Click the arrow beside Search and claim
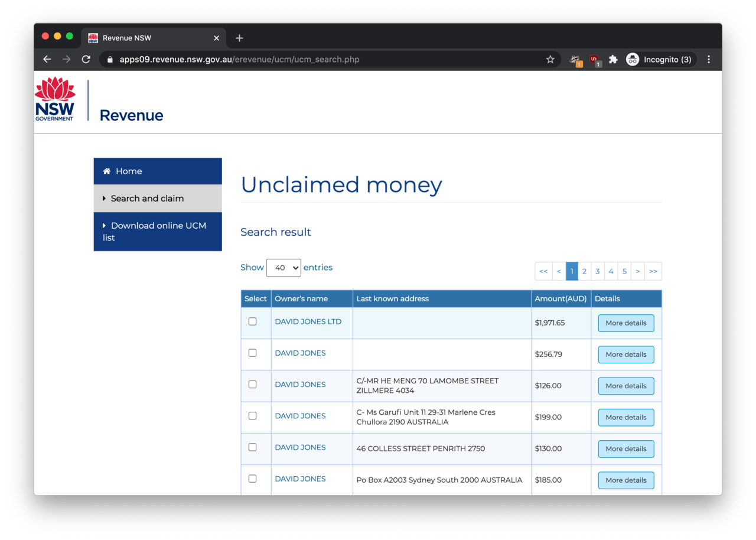The height and width of the screenshot is (540, 756). (x=105, y=199)
